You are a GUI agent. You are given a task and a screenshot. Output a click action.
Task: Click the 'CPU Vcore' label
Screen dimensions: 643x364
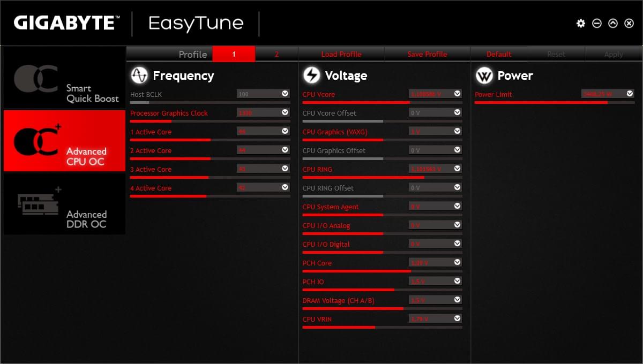(318, 94)
